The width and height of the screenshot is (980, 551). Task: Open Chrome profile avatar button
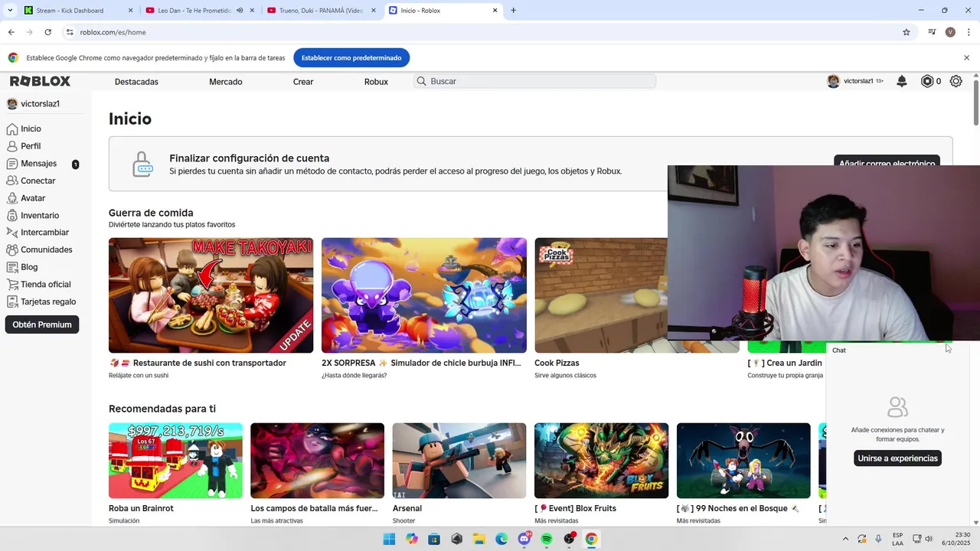[x=950, y=32]
